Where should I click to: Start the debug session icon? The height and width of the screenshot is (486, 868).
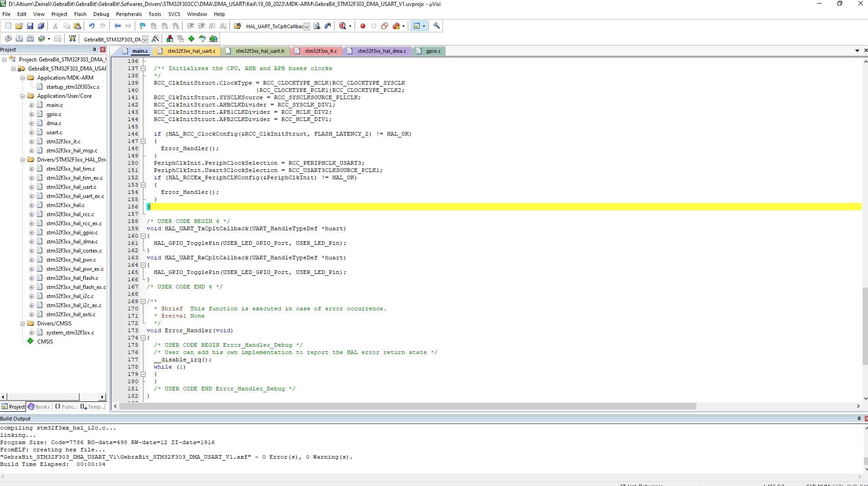tap(342, 26)
